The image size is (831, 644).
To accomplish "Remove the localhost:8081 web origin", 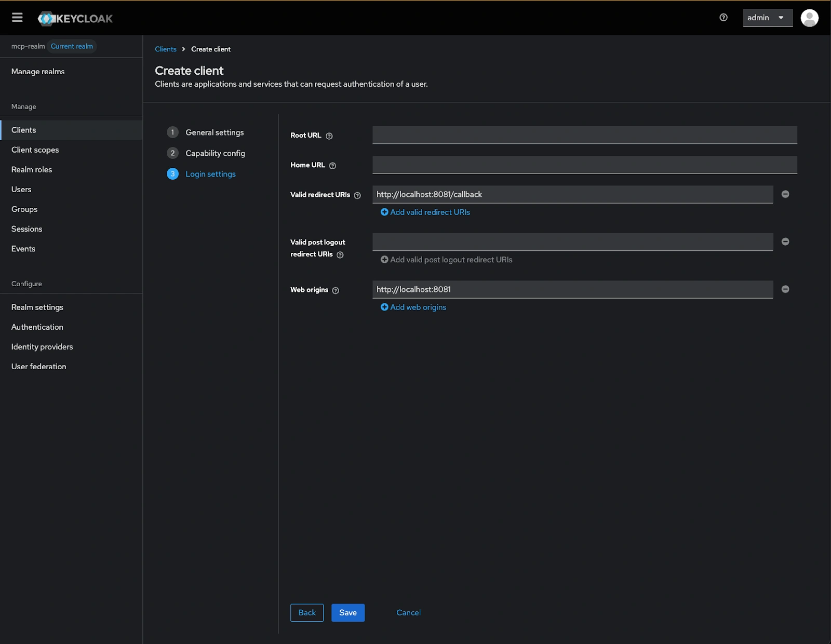I will (x=785, y=289).
